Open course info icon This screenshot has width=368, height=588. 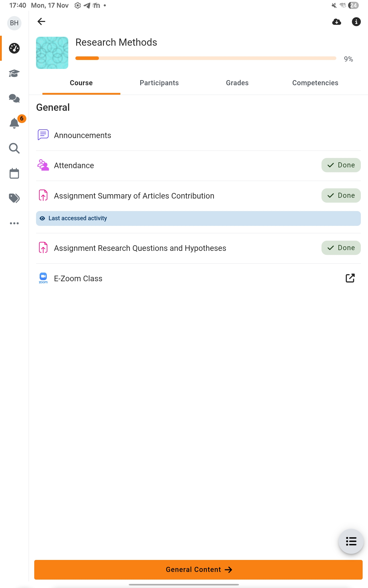356,22
